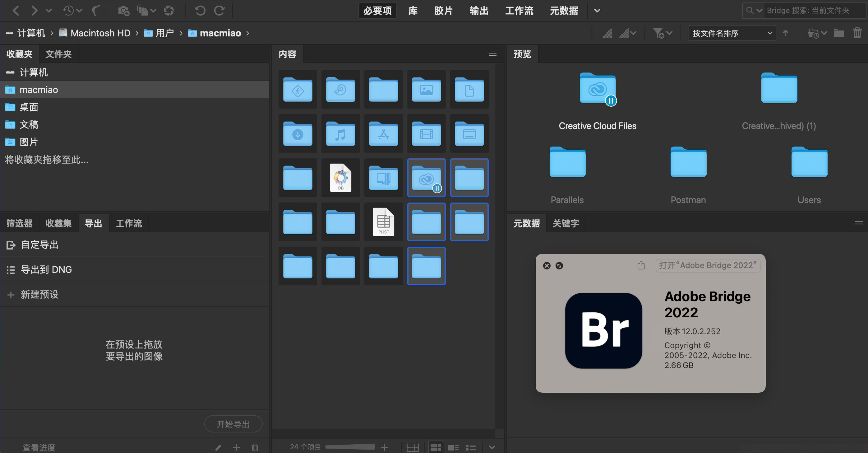Switch to the 元数据 metadata tab
This screenshot has height=453, width=868.
(527, 223)
